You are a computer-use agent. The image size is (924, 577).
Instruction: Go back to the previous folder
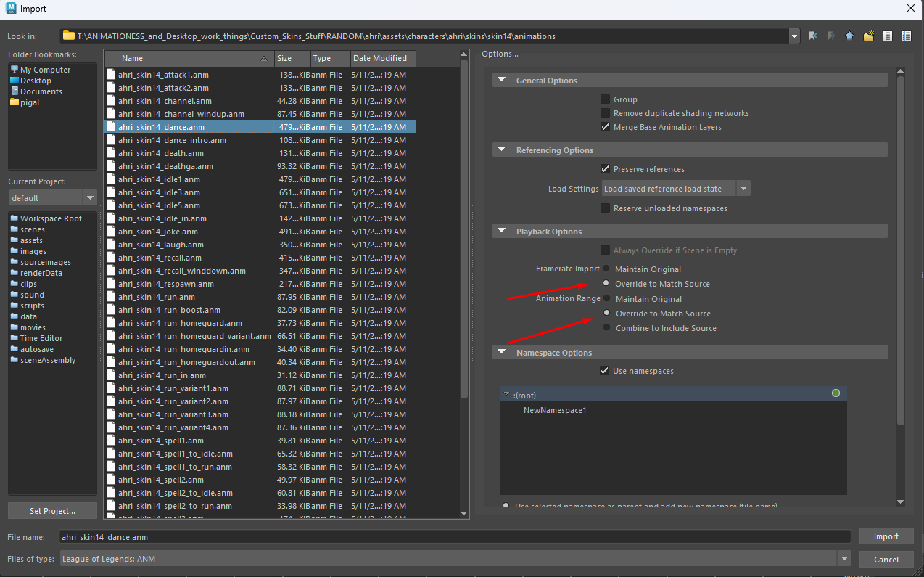pyautogui.click(x=813, y=36)
